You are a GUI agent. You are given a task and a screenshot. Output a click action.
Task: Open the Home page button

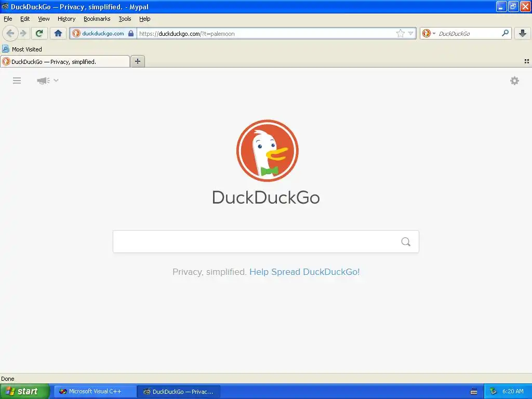[58, 33]
